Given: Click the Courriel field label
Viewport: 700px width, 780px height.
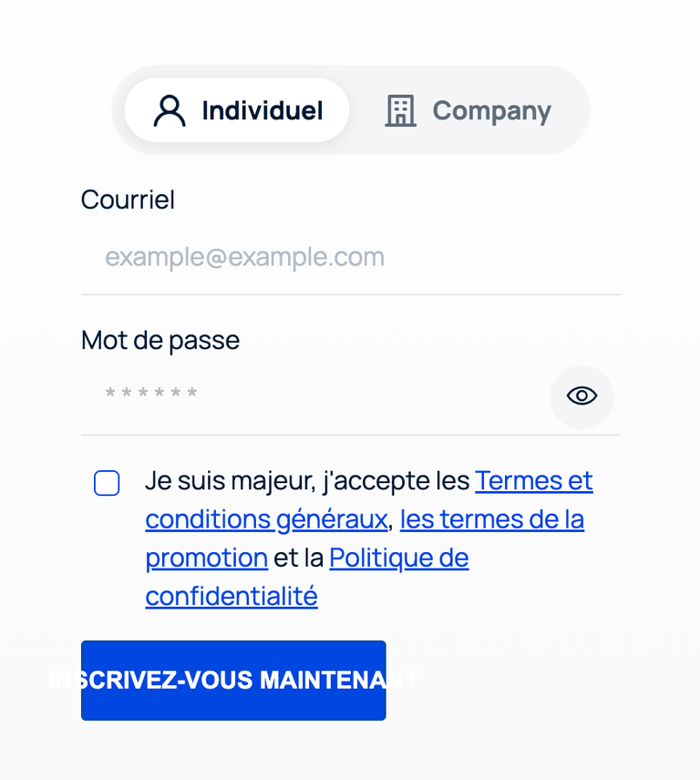Looking at the screenshot, I should [x=128, y=200].
